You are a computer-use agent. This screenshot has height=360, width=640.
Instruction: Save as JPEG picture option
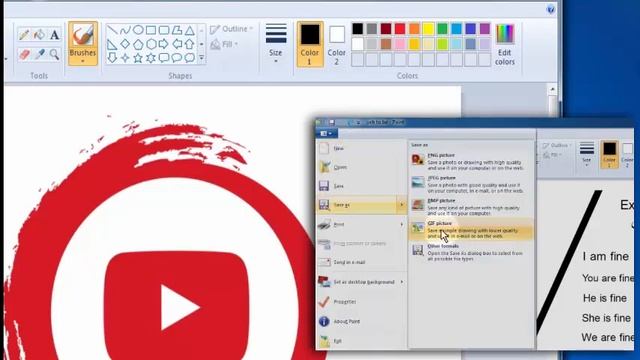point(471,184)
